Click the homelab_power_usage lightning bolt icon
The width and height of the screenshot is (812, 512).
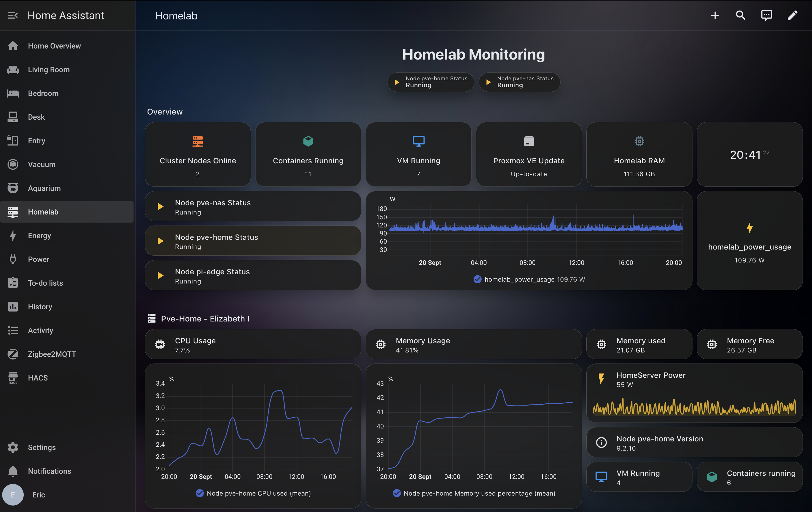click(x=749, y=227)
